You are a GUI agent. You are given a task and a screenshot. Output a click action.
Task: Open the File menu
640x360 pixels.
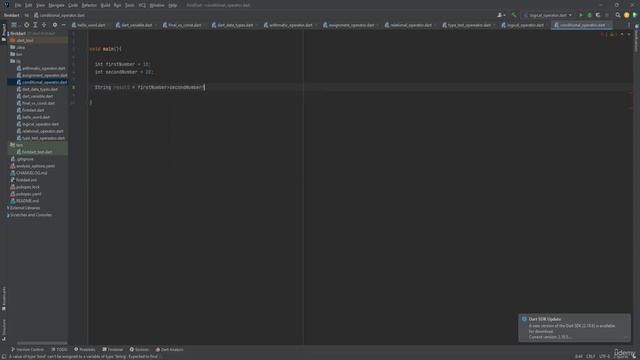(18, 5)
